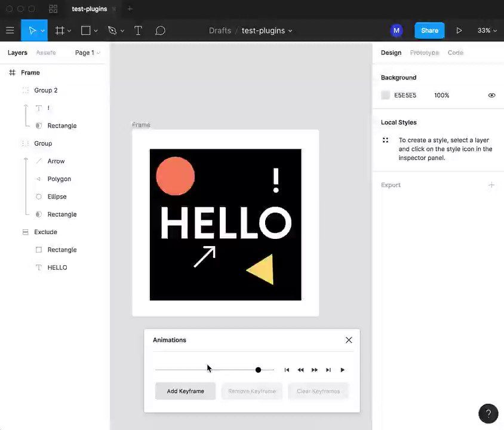Open the test-plugins file name dropdown

click(x=267, y=30)
